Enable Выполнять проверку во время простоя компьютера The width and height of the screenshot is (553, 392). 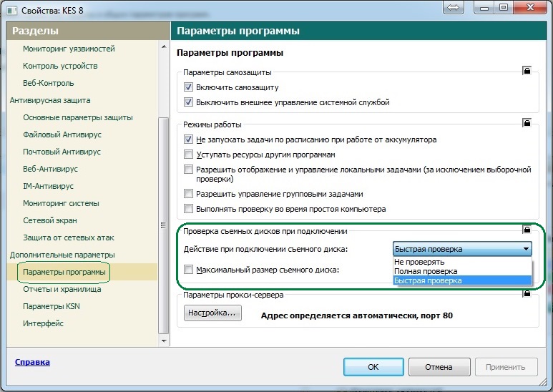pyautogui.click(x=188, y=209)
